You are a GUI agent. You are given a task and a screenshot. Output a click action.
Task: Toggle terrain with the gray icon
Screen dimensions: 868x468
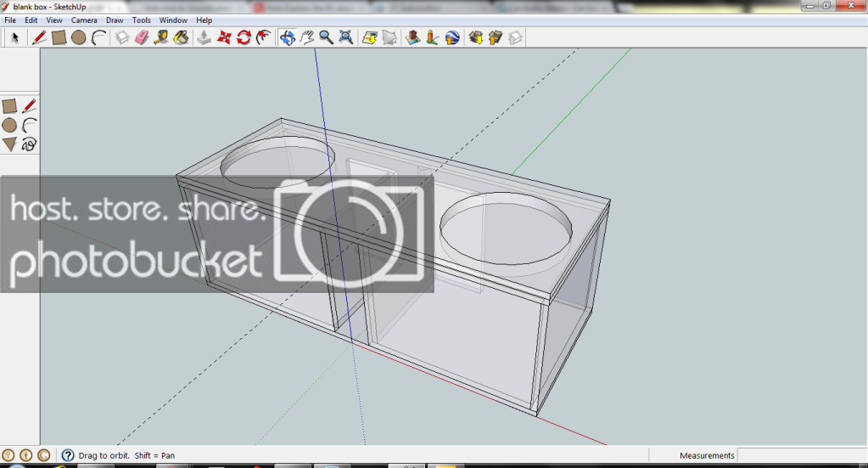[389, 37]
